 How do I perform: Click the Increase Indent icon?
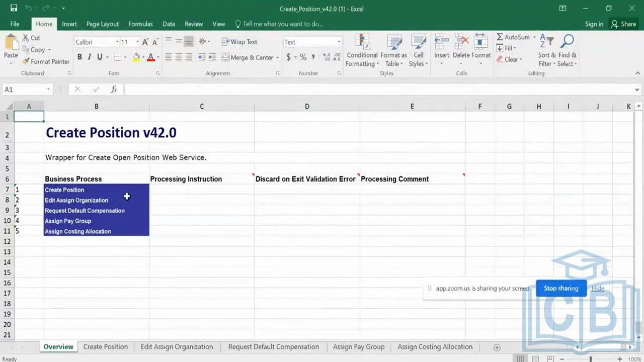click(212, 57)
